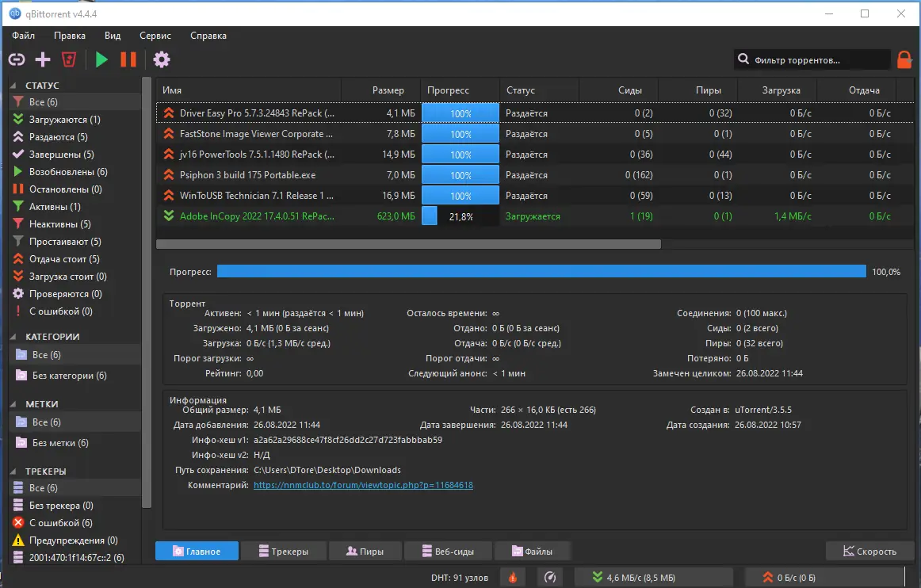Collapse the СТАТУС section

(13, 85)
